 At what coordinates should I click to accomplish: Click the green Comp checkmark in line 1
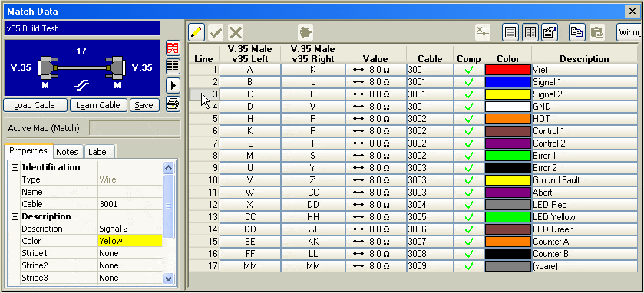click(x=469, y=70)
